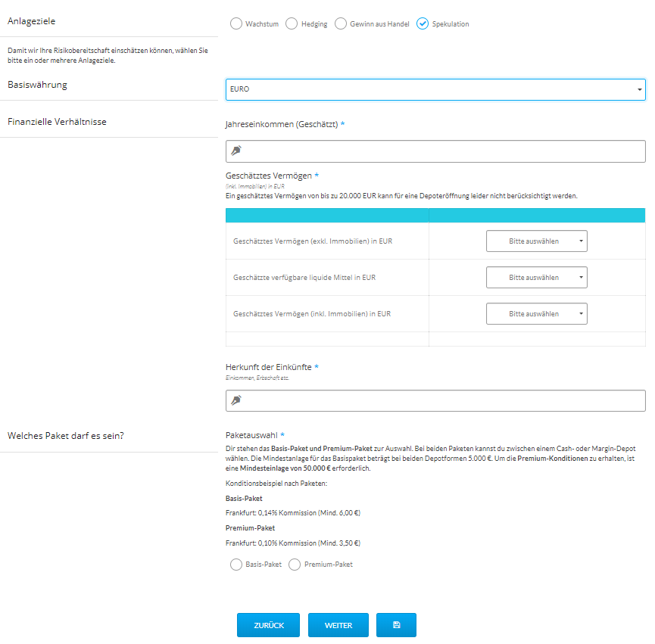Image resolution: width=655 pixels, height=644 pixels.
Task: Open dropdown for verfügbare liquide Mittel
Action: tap(536, 278)
